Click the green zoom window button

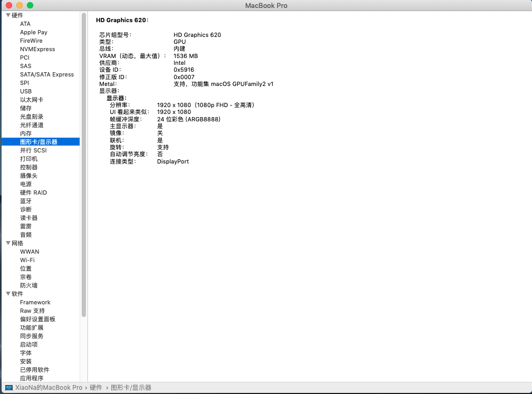(x=30, y=5)
